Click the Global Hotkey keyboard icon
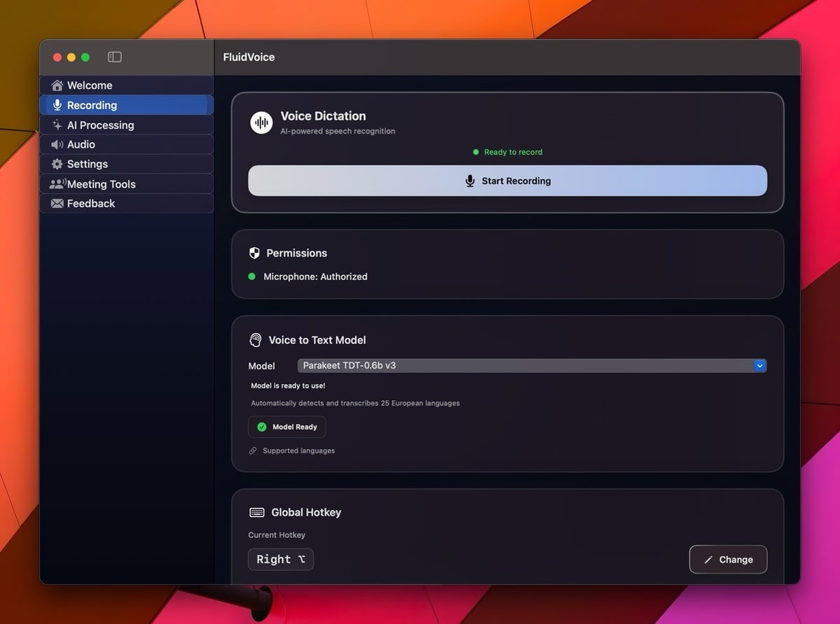The image size is (840, 624). (x=257, y=513)
